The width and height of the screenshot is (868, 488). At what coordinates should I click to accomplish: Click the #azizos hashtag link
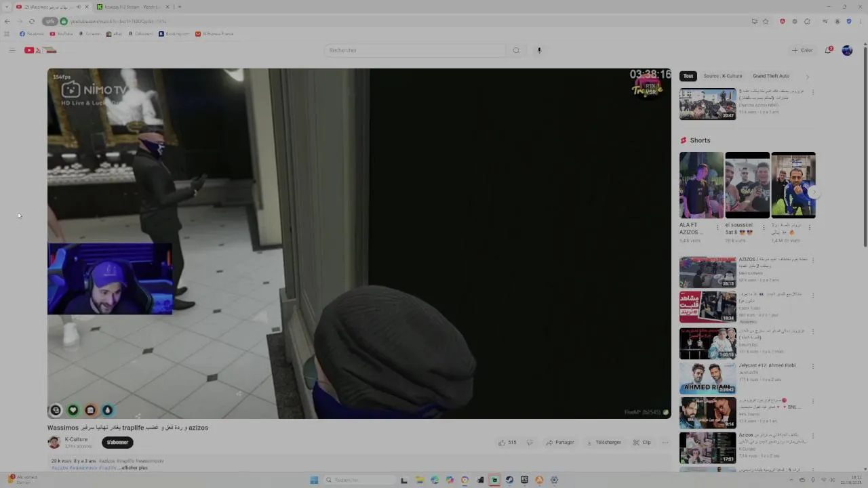[x=60, y=468]
